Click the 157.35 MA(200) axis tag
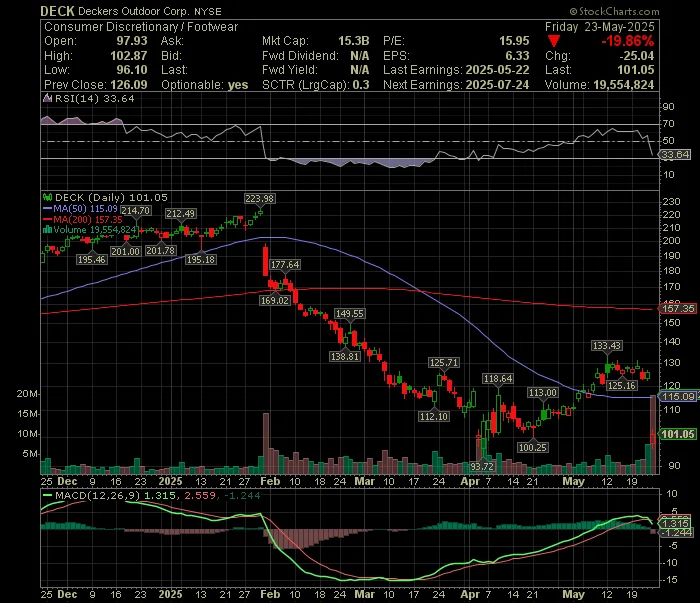This screenshot has width=700, height=603. pos(678,308)
